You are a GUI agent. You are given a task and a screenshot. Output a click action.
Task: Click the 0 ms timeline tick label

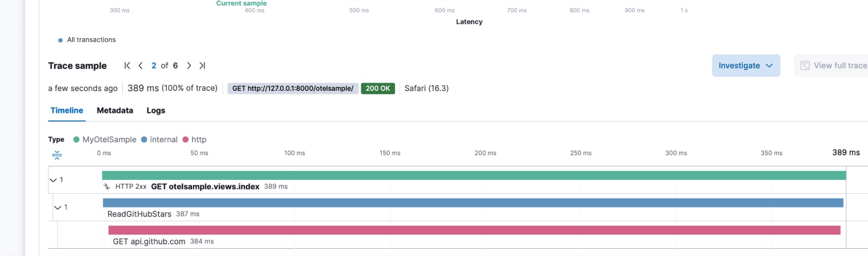tap(104, 153)
